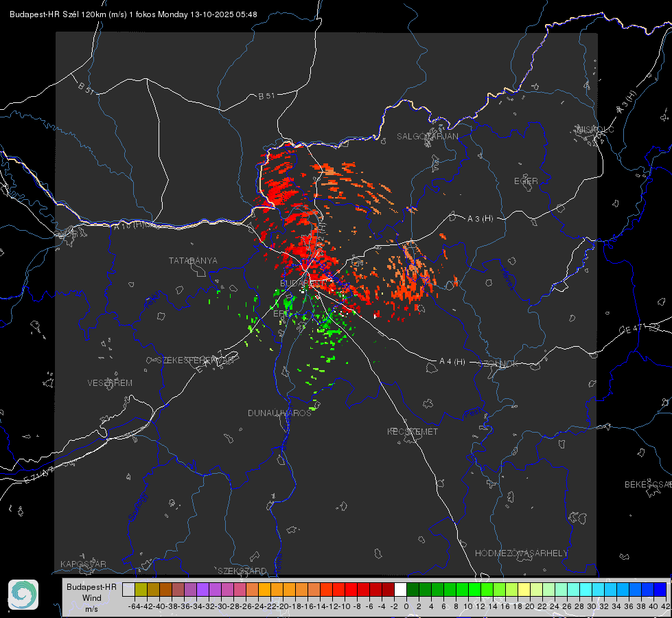Click the A 3 (H) label near Eger
The width and height of the screenshot is (672, 618).
(x=480, y=219)
